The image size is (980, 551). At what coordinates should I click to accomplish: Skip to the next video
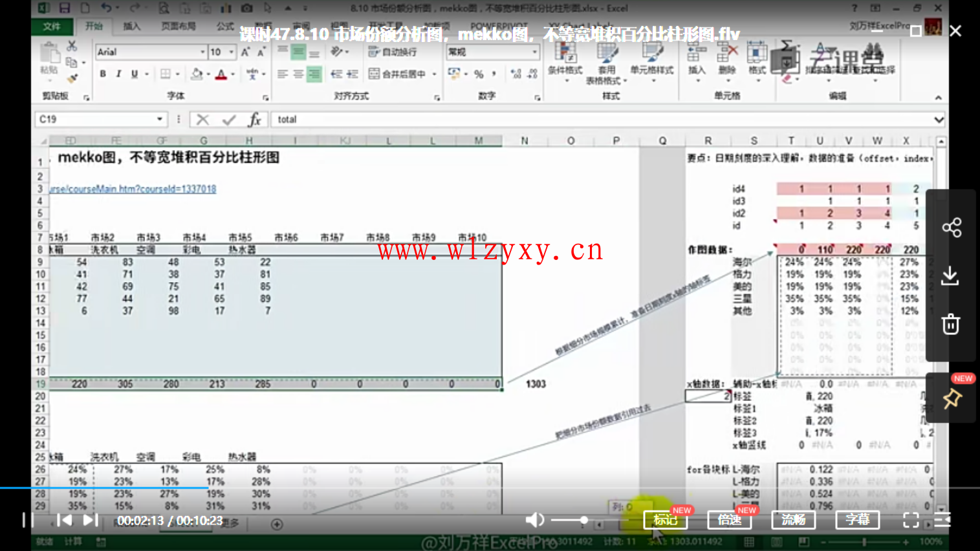91,520
